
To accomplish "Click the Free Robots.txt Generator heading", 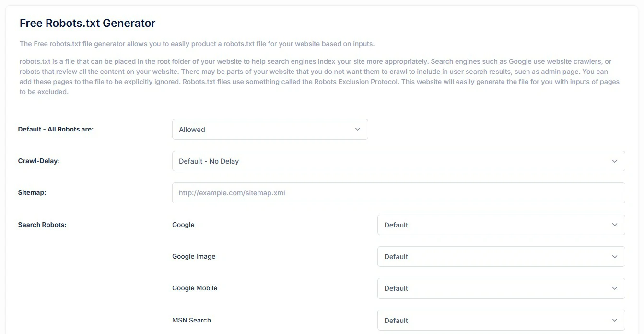I will [87, 23].
